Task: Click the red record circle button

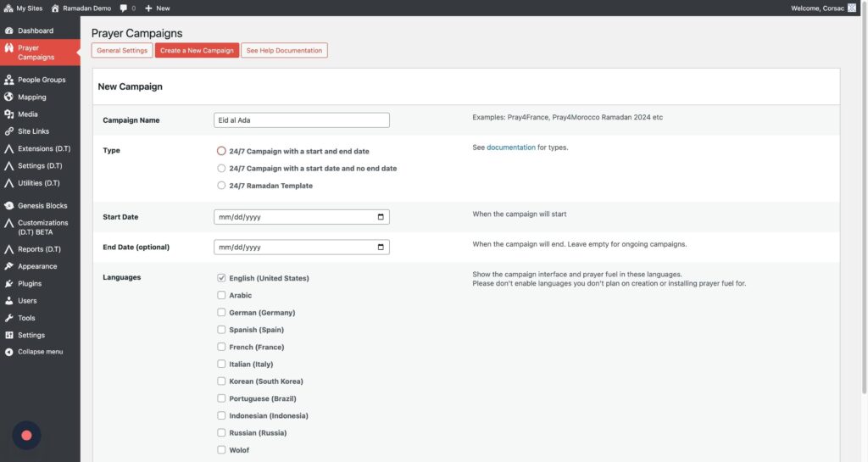Action: 26,435
